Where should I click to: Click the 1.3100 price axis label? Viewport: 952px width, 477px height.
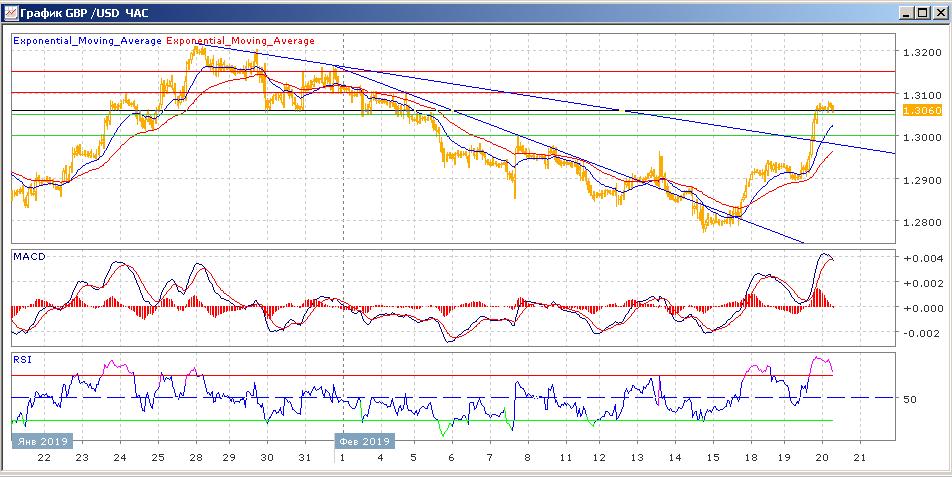(x=922, y=95)
